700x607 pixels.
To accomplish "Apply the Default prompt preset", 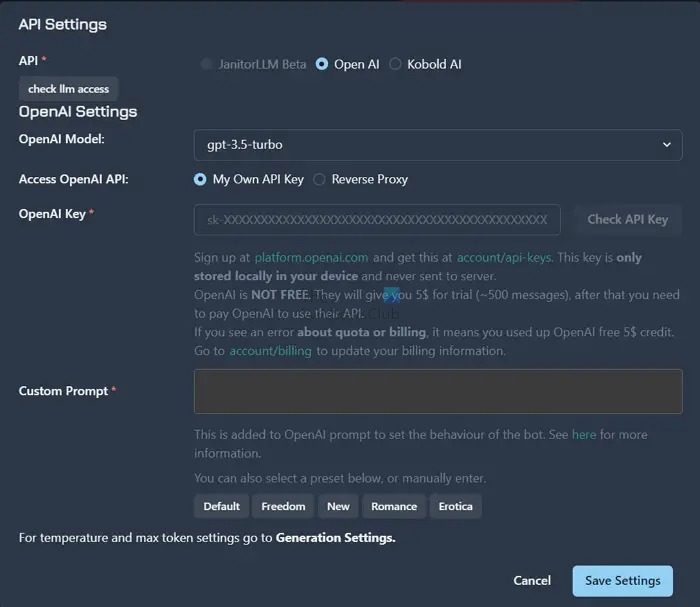I will tap(221, 506).
